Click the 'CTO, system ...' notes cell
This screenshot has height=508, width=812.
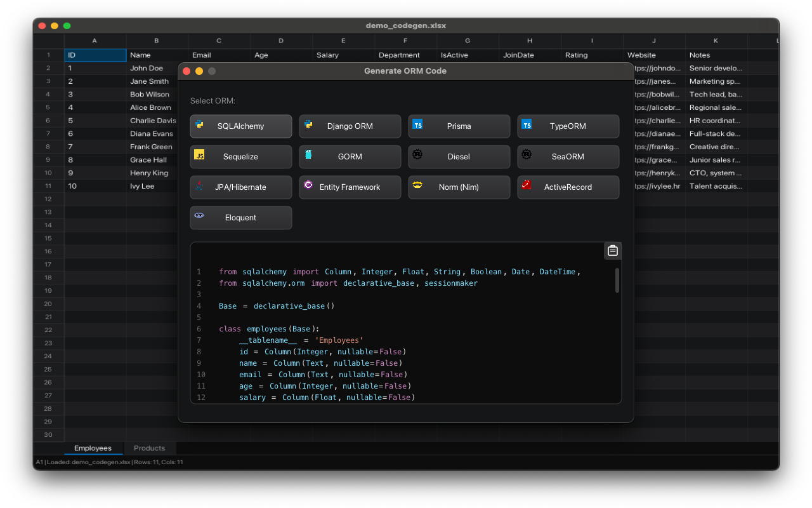[716, 173]
